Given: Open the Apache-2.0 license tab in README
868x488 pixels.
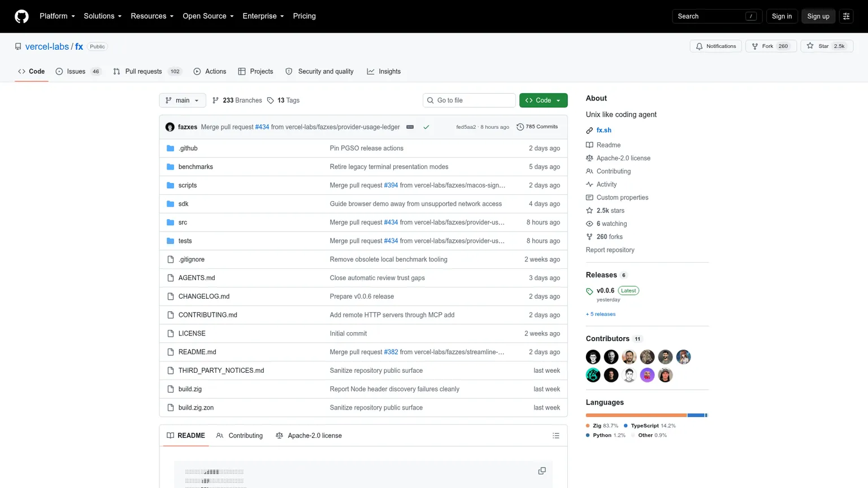Looking at the screenshot, I should click(x=309, y=435).
